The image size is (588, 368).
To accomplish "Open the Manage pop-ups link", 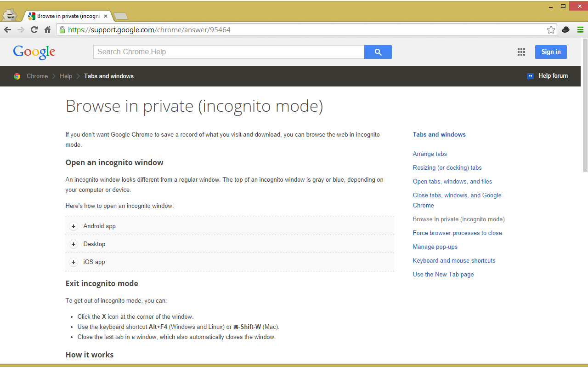I will point(435,247).
